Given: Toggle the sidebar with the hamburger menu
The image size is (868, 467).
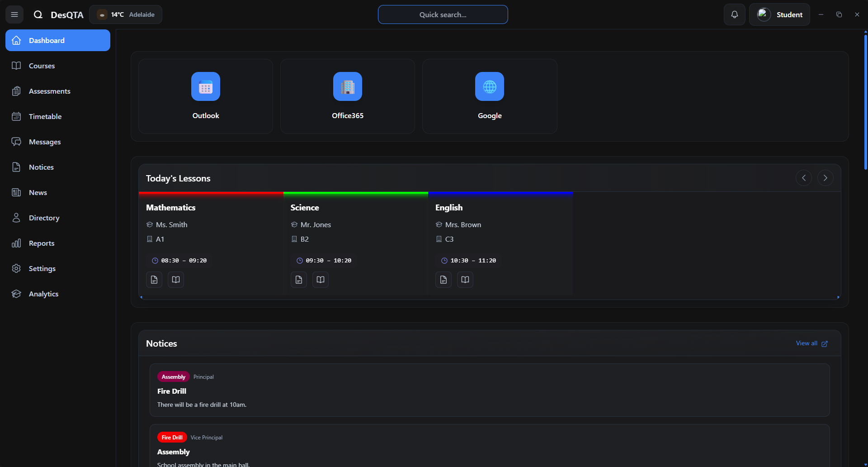Looking at the screenshot, I should 14,14.
